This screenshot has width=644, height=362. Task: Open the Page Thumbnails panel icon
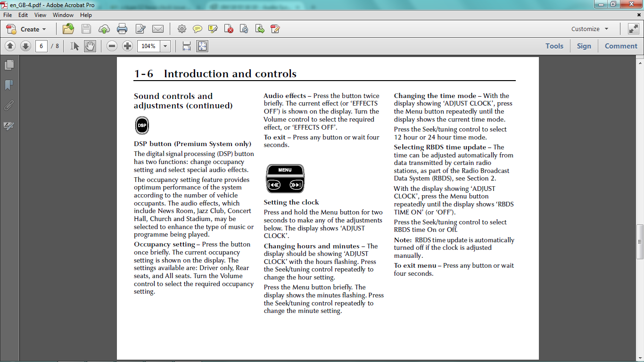click(9, 65)
